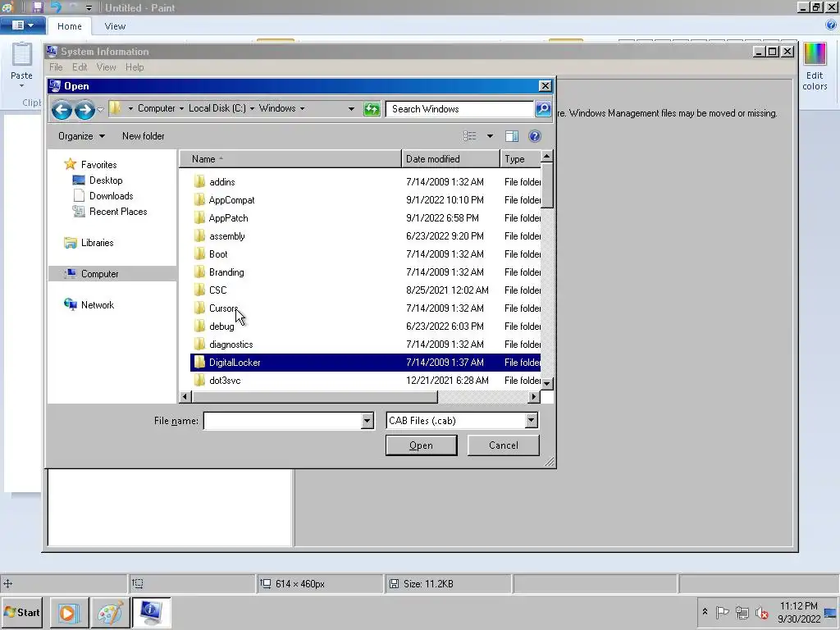Switch to the Home tab in Paint
The image size is (840, 630).
[x=70, y=25]
